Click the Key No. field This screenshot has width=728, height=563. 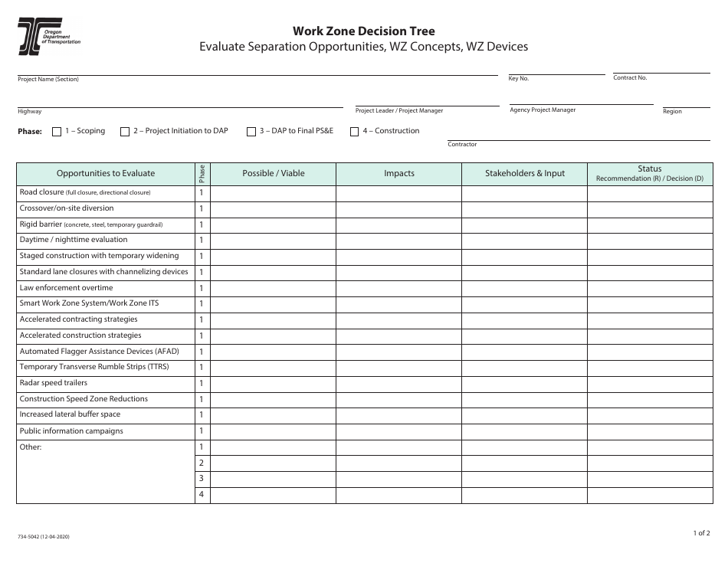[556, 72]
